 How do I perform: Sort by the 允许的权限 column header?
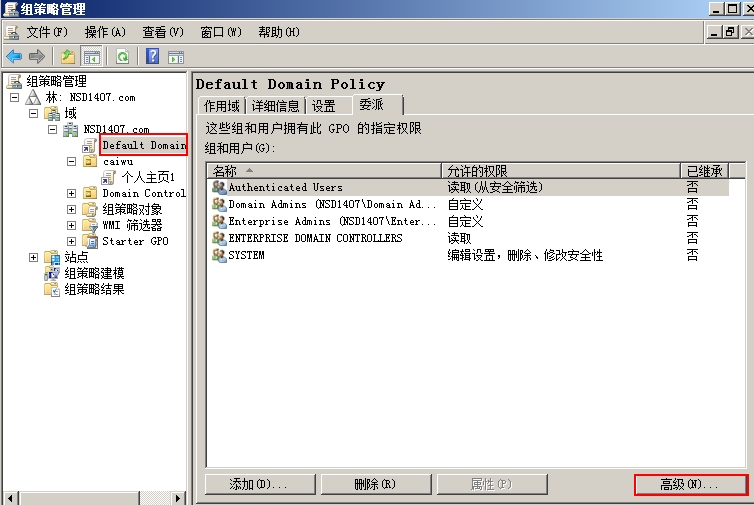click(561, 171)
